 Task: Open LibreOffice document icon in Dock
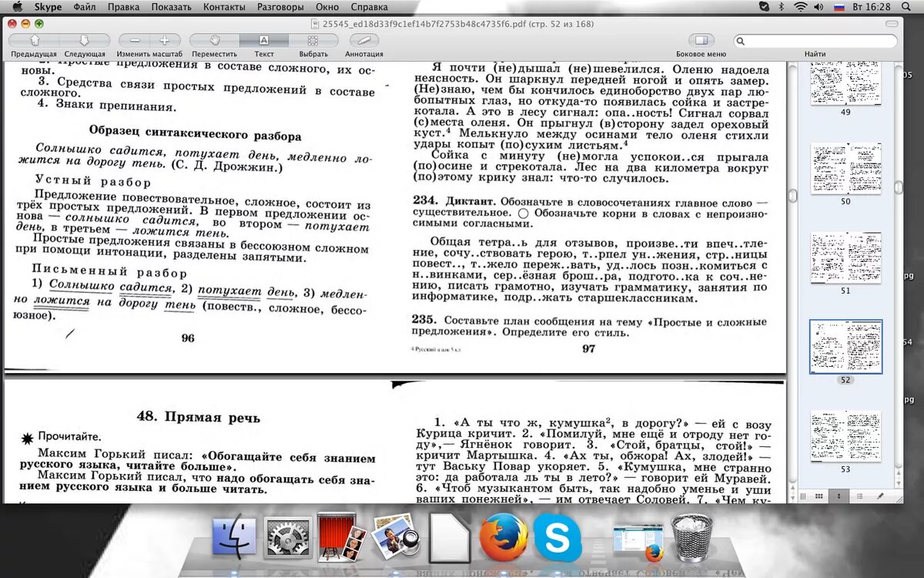[449, 536]
